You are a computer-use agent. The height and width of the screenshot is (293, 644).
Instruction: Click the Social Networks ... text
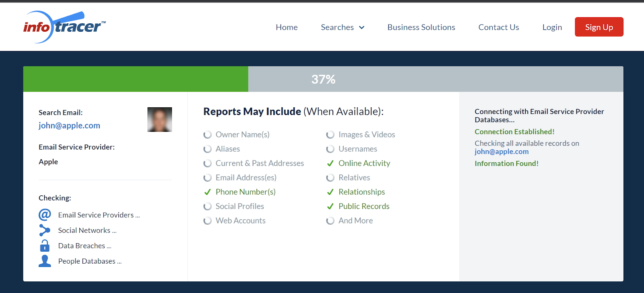[x=87, y=230]
